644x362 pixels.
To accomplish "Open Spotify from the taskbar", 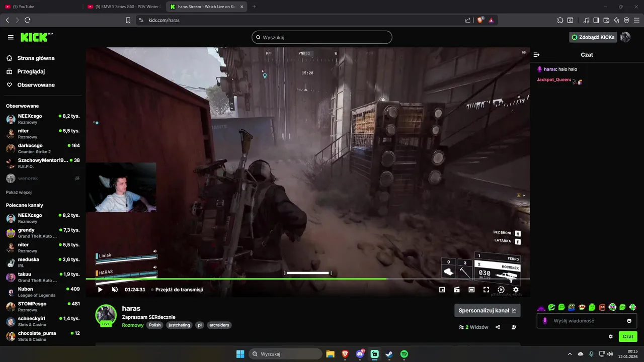I will click(404, 354).
